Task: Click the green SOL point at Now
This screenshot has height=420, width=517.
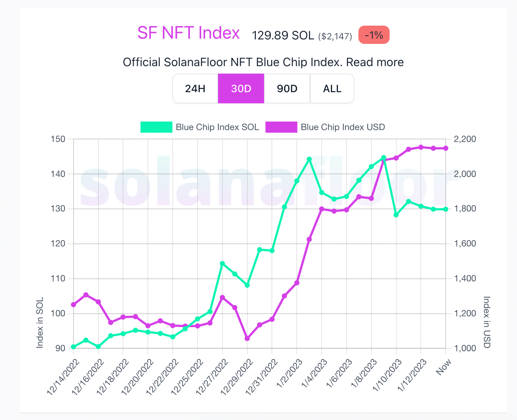Action: point(446,209)
